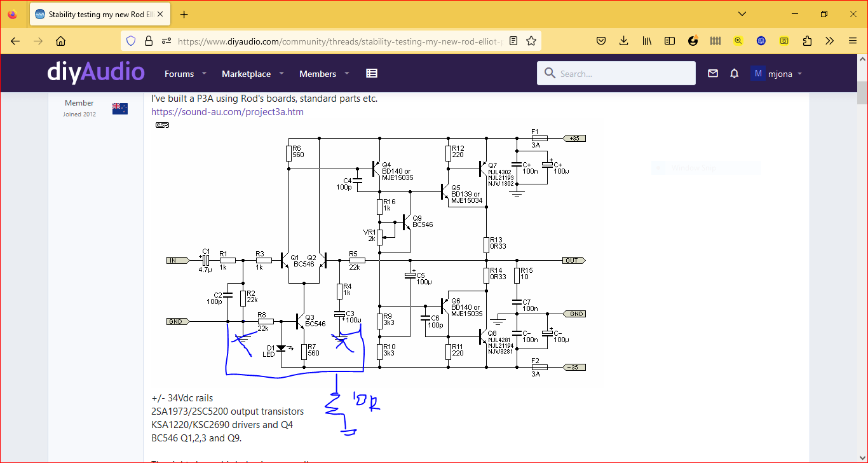Expand the Members dropdown arrow
Image resolution: width=868 pixels, height=463 pixels.
point(347,74)
